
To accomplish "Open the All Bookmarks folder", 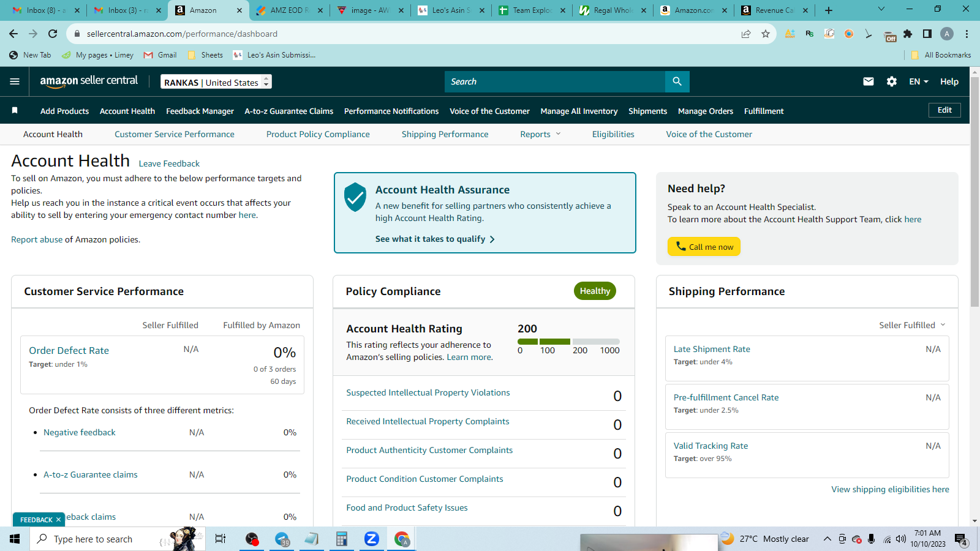I will pos(941,55).
